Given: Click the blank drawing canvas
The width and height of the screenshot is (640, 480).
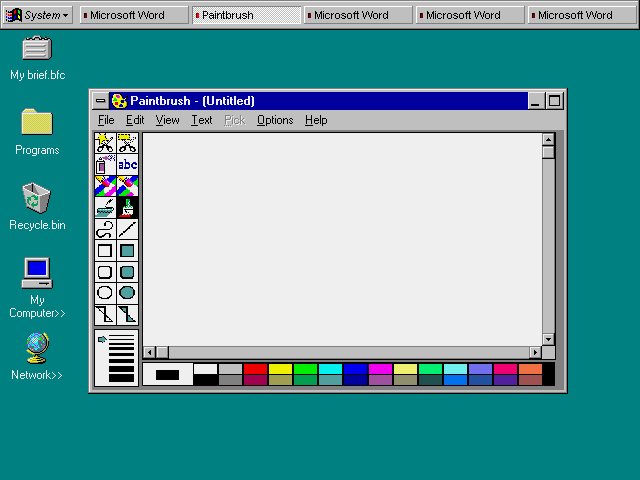Looking at the screenshot, I should [x=342, y=239].
